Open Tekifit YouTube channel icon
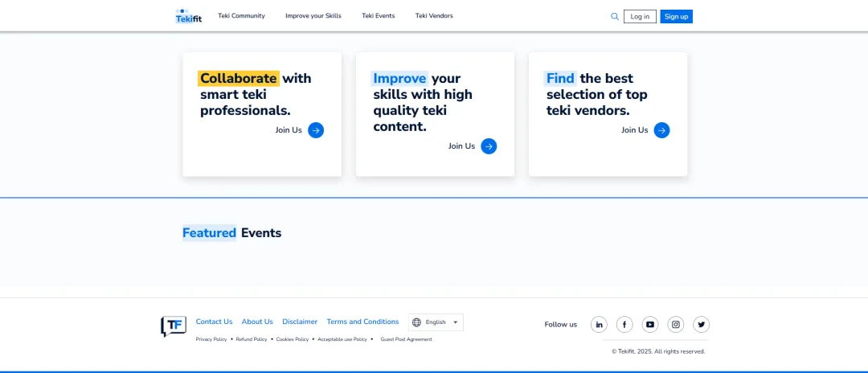This screenshot has width=868, height=373. point(650,325)
